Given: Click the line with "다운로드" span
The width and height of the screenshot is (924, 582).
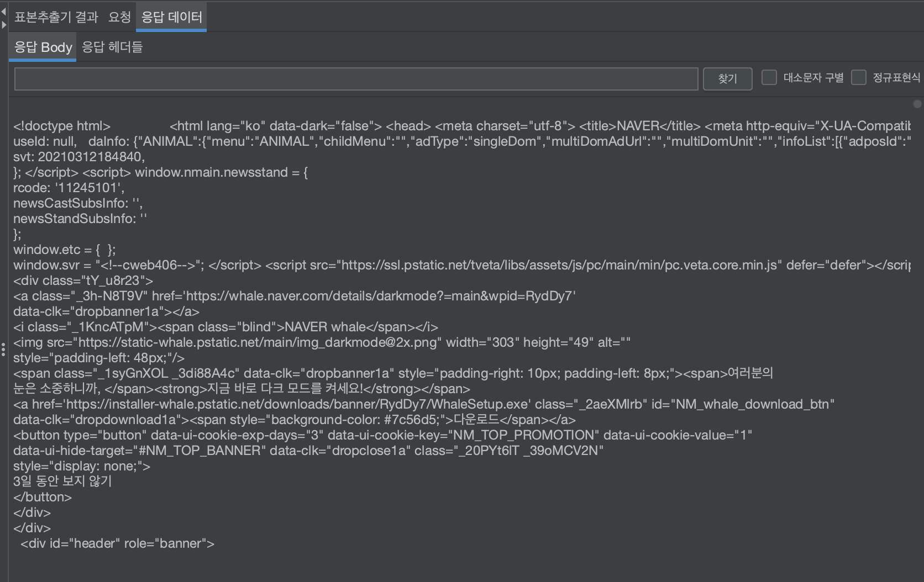Looking at the screenshot, I should point(295,420).
